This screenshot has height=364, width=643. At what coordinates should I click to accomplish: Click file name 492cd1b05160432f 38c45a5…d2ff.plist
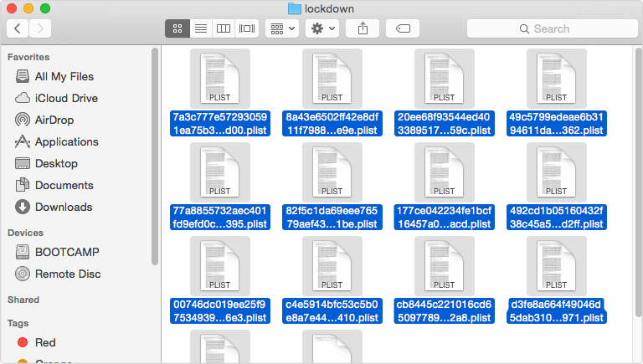[557, 218]
